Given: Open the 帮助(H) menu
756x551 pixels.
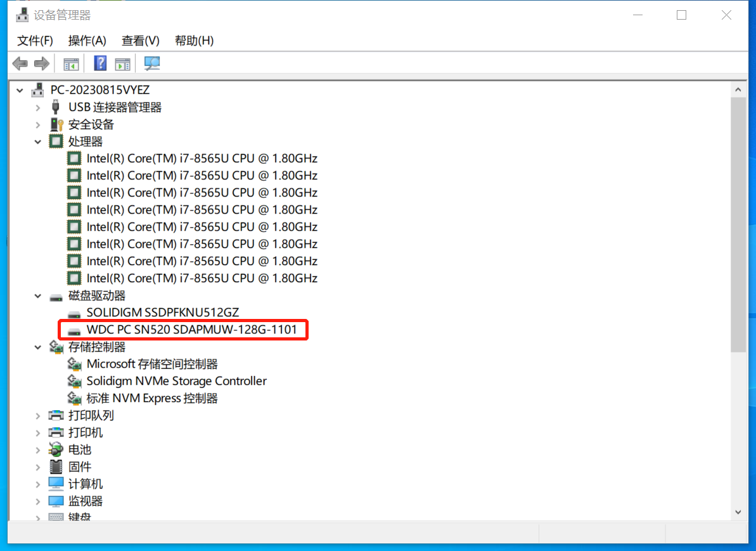Looking at the screenshot, I should (x=195, y=41).
